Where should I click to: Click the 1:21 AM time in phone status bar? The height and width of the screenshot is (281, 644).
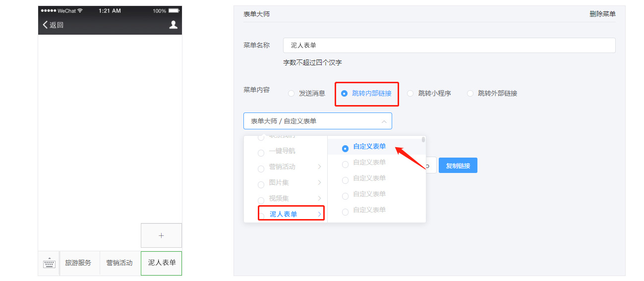coord(109,10)
